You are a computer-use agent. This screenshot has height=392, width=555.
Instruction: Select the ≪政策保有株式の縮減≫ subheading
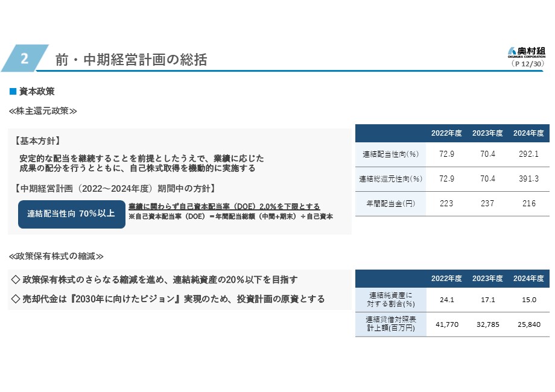(x=56, y=256)
